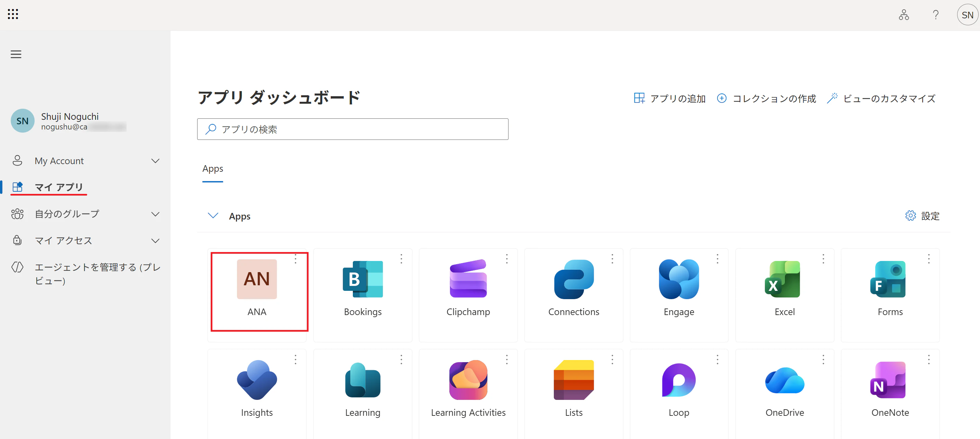Switch to the Apps tab

(213, 169)
